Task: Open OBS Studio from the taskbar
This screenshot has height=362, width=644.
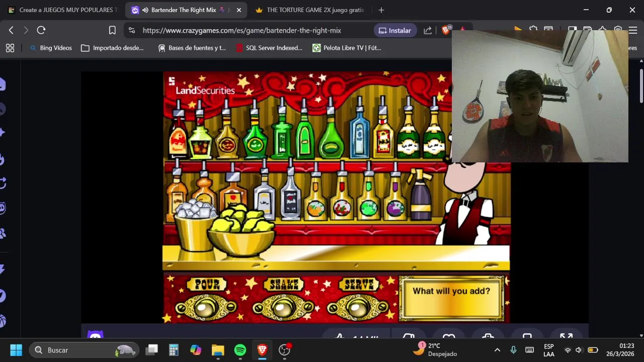Action: [x=284, y=350]
